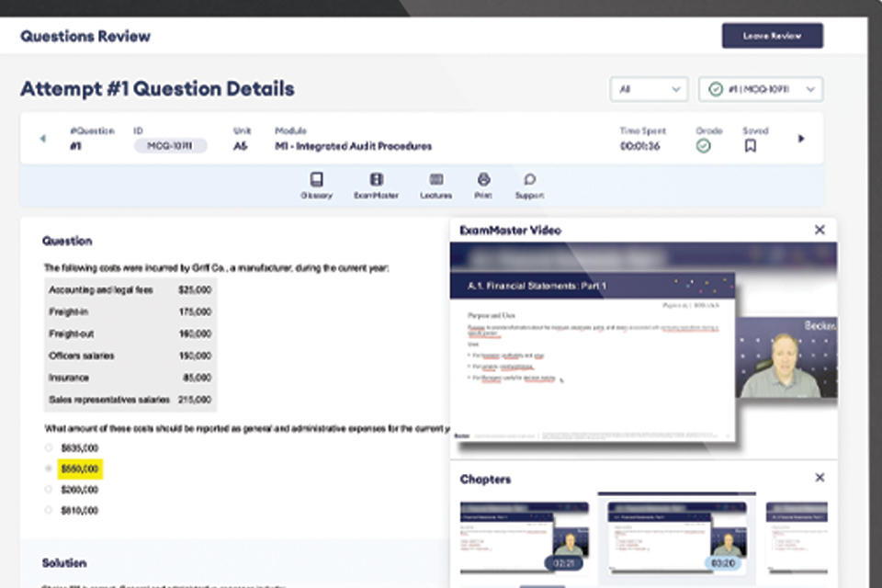The image size is (882, 588).
Task: Open the Glossary tool
Action: [x=317, y=186]
